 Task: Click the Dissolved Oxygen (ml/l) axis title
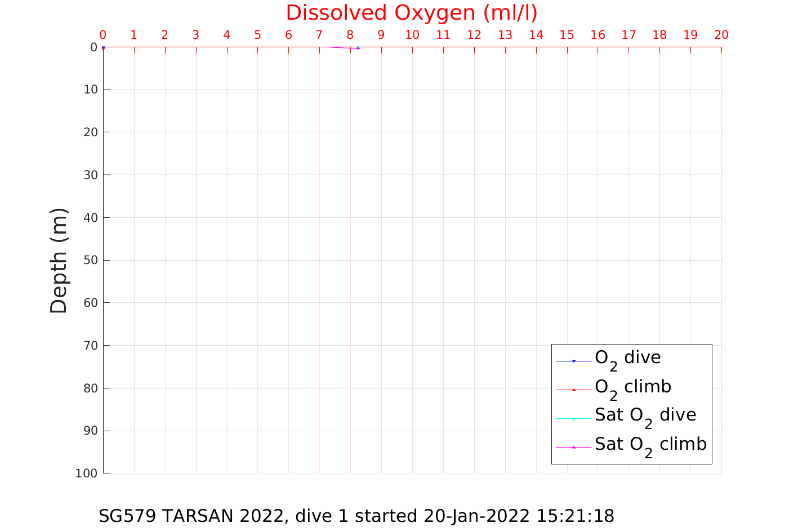click(x=412, y=12)
